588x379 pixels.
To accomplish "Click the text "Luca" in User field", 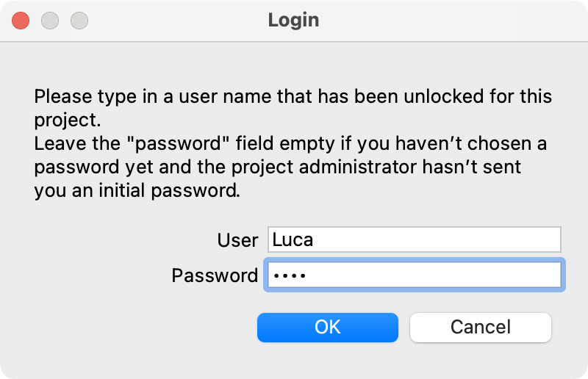I will tap(293, 239).
